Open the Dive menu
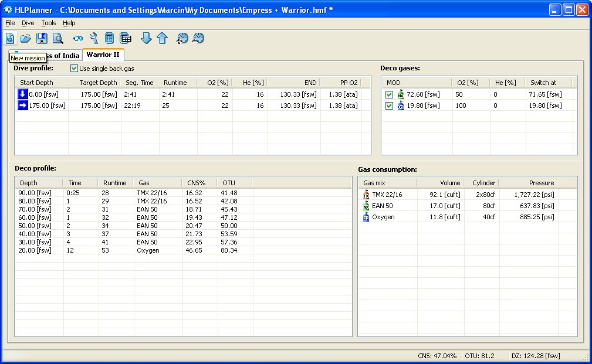 click(28, 23)
